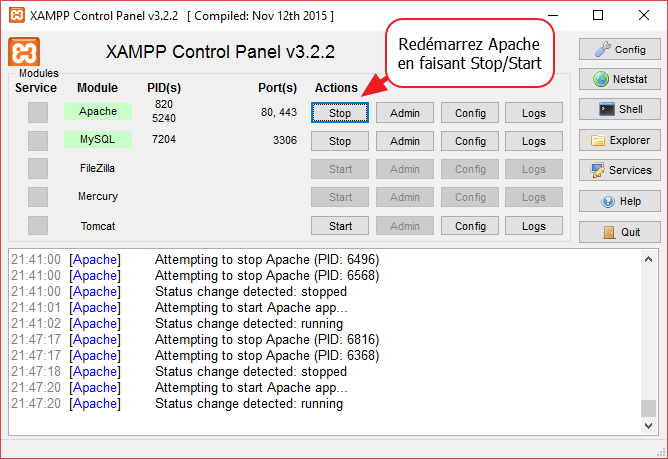This screenshot has height=459, width=668.
Task: Click the log scrollbar down arrow
Action: point(648,425)
